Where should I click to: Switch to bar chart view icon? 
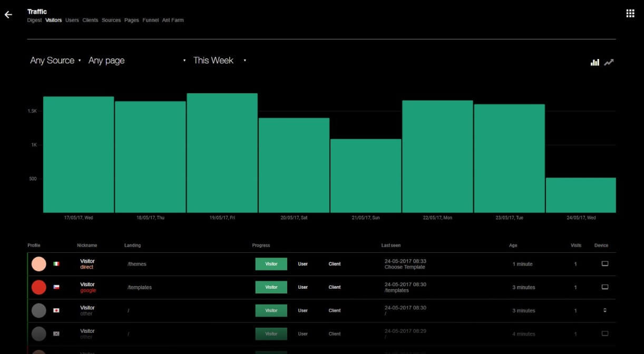(x=594, y=62)
